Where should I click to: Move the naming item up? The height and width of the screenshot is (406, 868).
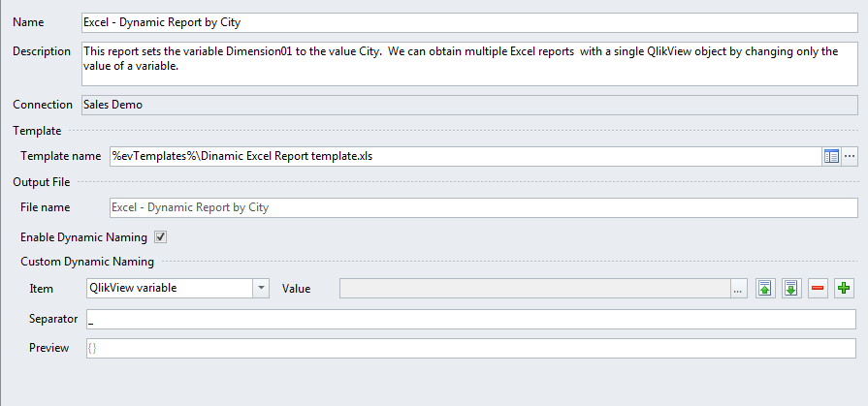(765, 288)
